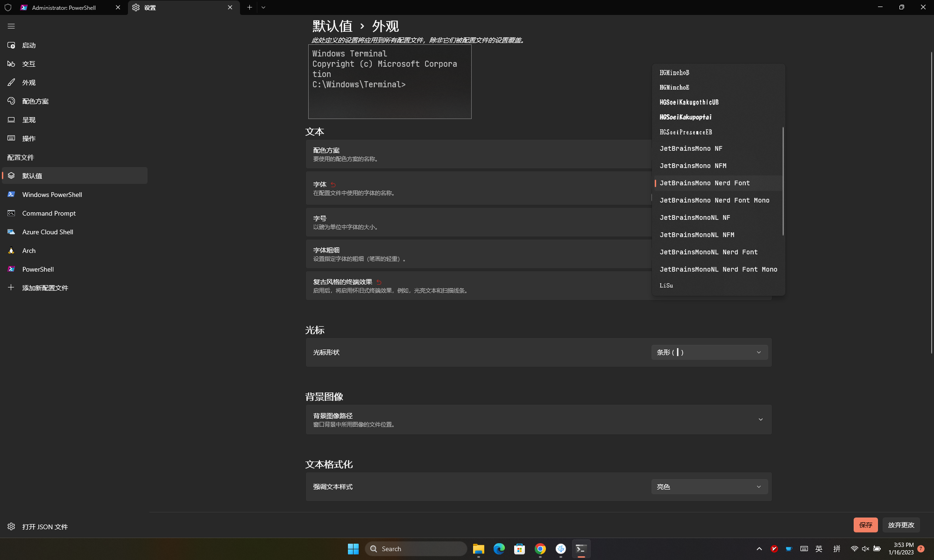Image resolution: width=934 pixels, height=560 pixels.
Task: Select the Command Prompt profile
Action: point(75,213)
